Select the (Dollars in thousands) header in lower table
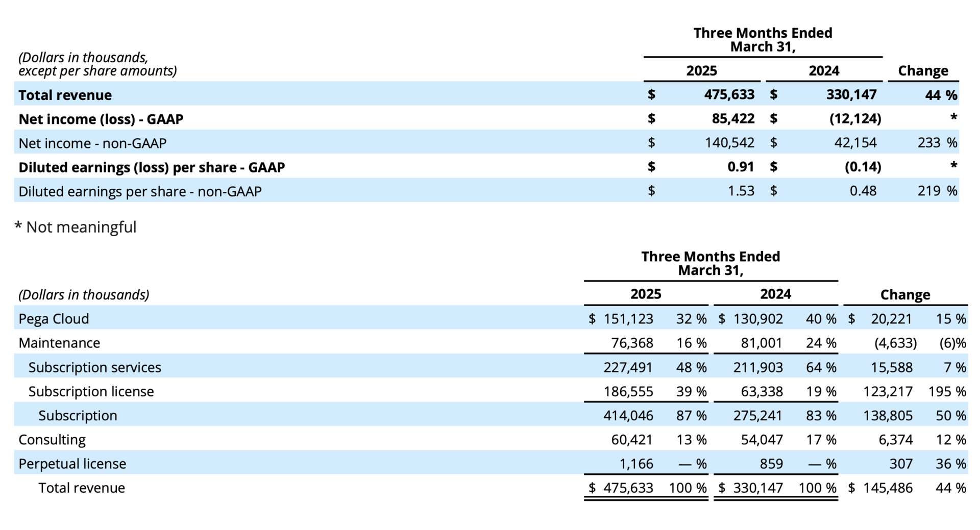The height and width of the screenshot is (530, 980). point(84,295)
